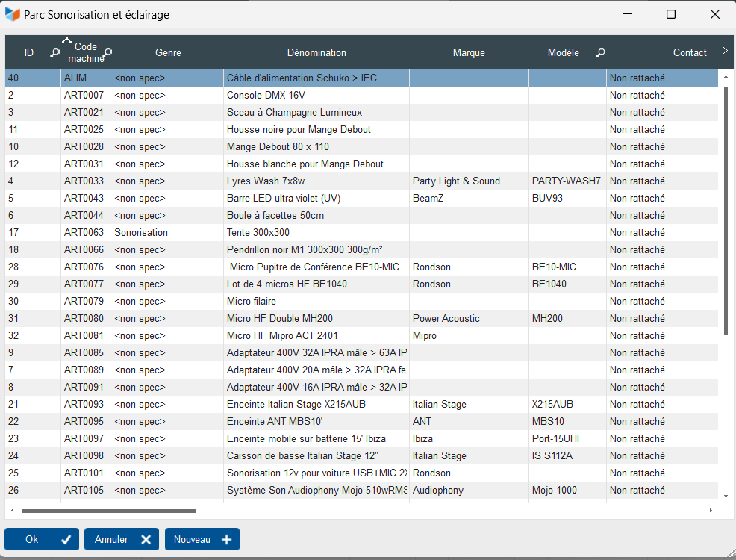Click the ascending sort arrow above Code machine
The width and height of the screenshot is (736, 560).
[x=68, y=40]
